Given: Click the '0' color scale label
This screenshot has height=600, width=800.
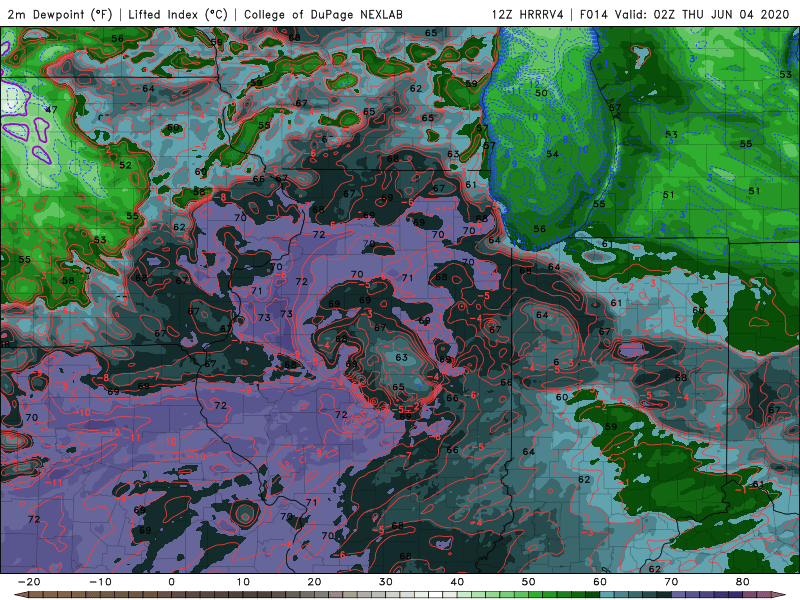Looking at the screenshot, I should point(171,582).
